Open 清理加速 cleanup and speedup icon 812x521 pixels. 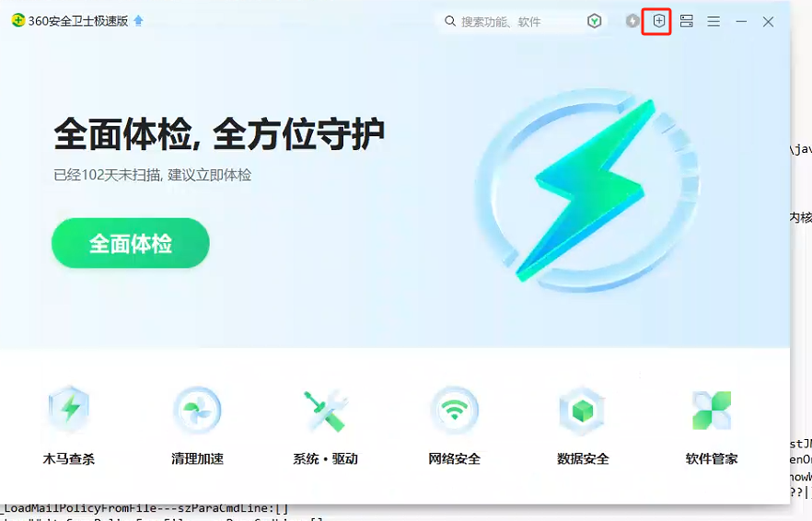pyautogui.click(x=197, y=411)
